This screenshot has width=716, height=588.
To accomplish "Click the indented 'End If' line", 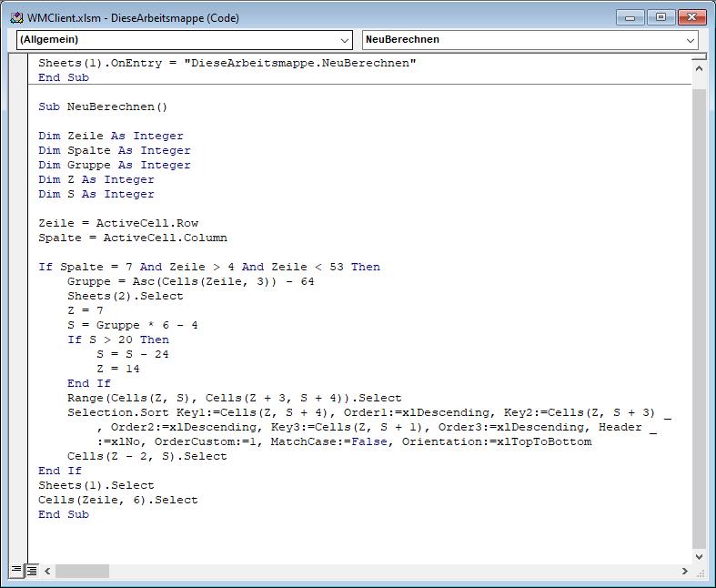I will pyautogui.click(x=89, y=384).
